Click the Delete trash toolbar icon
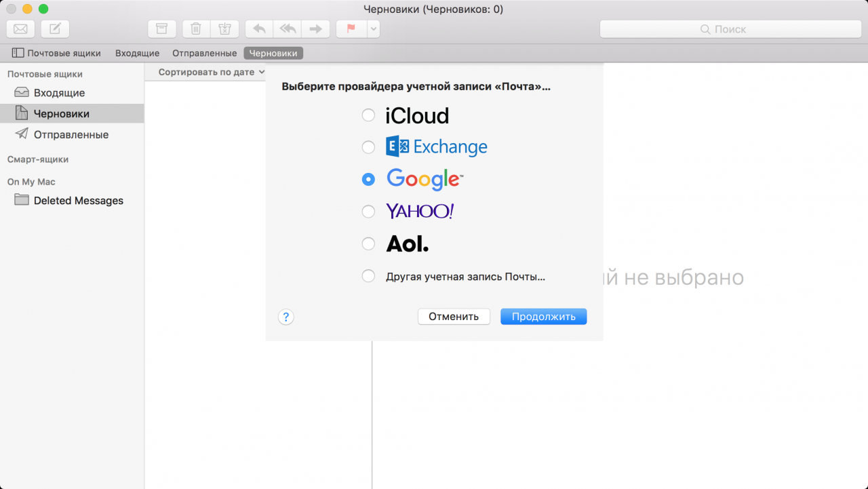 click(x=196, y=29)
